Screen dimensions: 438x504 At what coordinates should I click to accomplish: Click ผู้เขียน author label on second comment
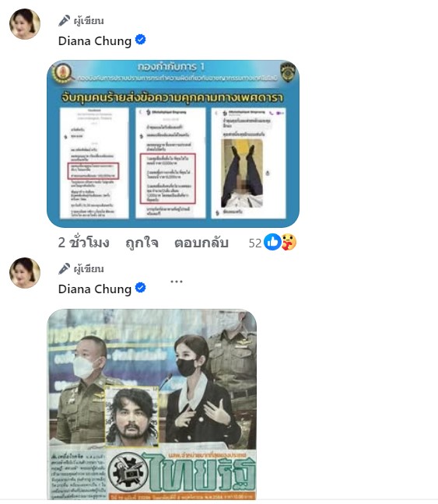89,269
